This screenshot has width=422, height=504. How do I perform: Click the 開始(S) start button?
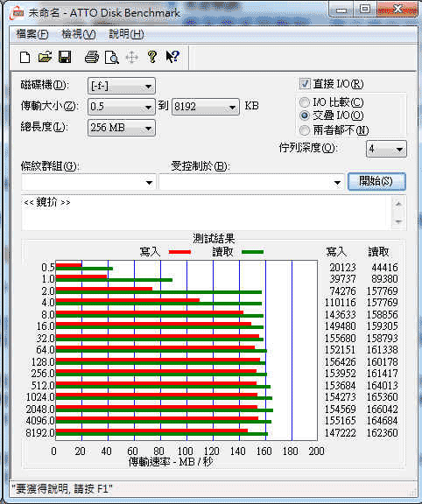click(376, 182)
